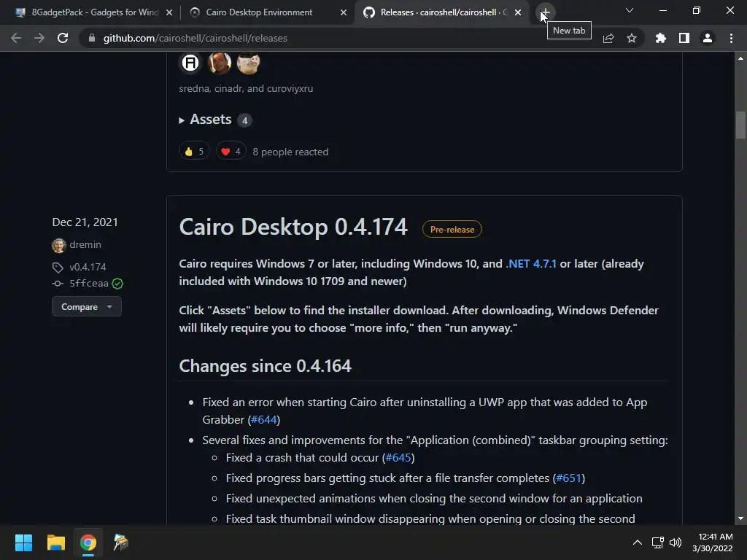
Task: Open sredna contributor avatar
Action: click(x=190, y=63)
